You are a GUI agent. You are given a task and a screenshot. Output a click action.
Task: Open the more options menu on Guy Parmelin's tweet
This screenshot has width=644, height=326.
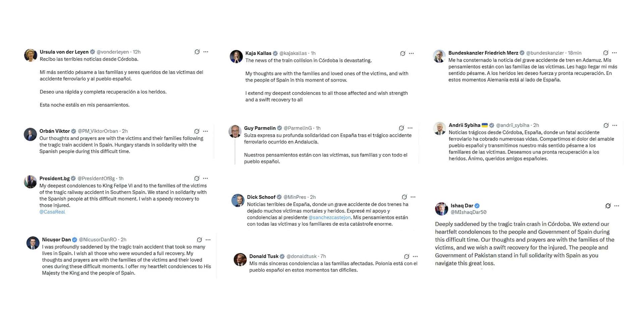pyautogui.click(x=410, y=128)
